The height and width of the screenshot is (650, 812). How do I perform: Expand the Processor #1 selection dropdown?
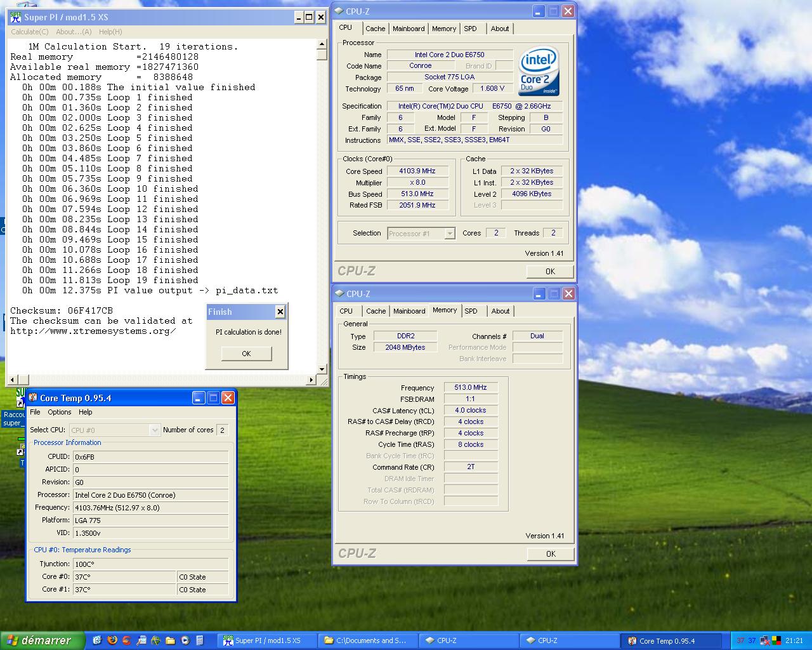pyautogui.click(x=449, y=234)
